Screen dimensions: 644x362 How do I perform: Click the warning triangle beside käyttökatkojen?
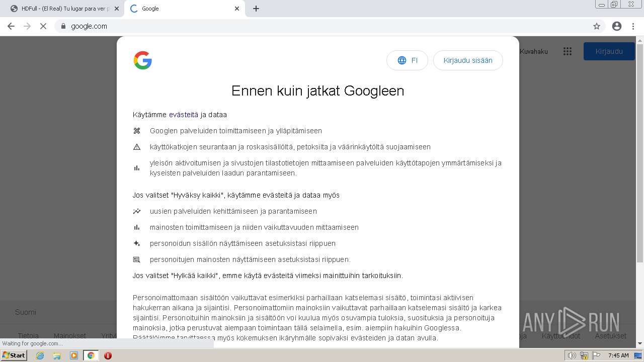coord(137,147)
